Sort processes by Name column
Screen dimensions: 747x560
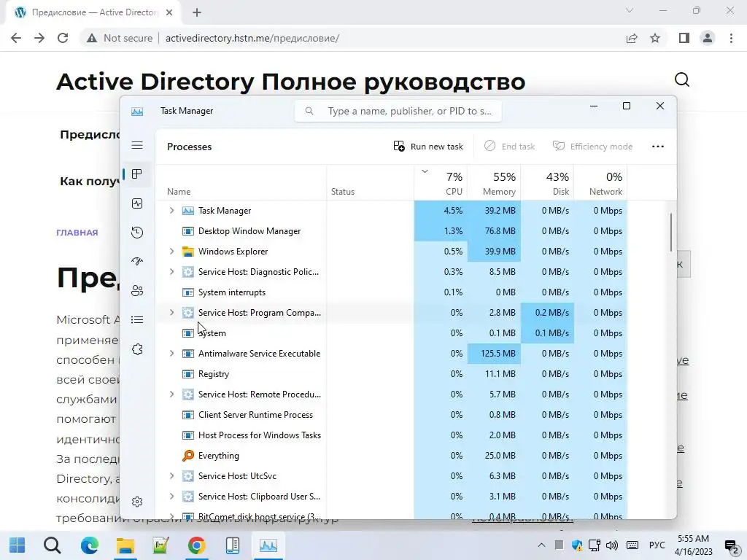click(x=241, y=183)
